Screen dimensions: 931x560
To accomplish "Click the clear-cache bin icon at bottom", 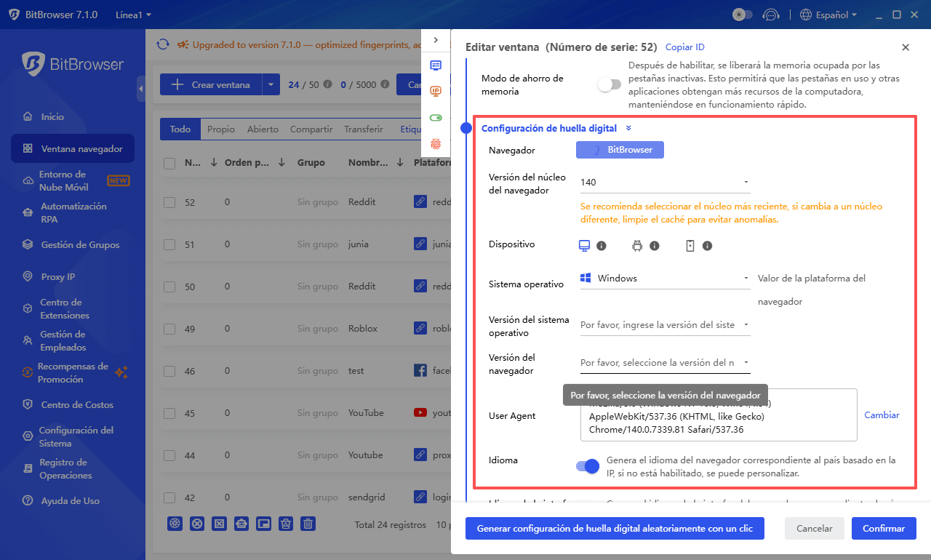I will coord(286,524).
